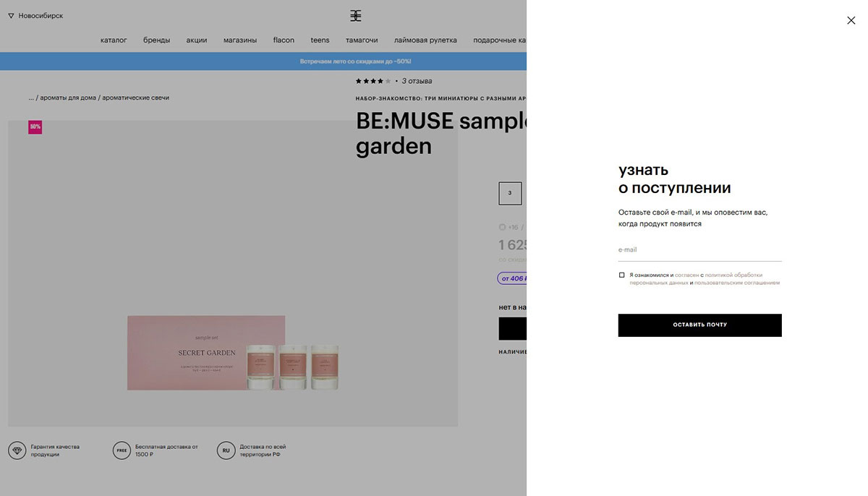
Task: Open the политикой обработки персональных данных link
Action: (697, 278)
